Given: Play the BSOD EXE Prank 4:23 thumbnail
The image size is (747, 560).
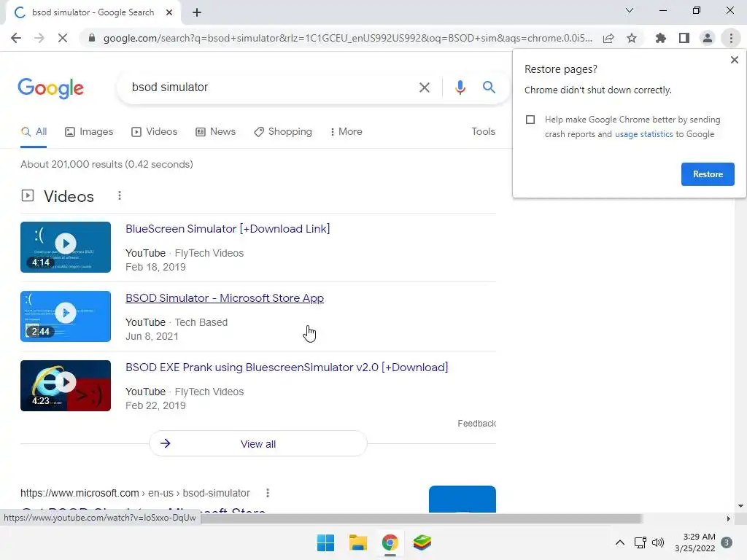Looking at the screenshot, I should pos(66,386).
